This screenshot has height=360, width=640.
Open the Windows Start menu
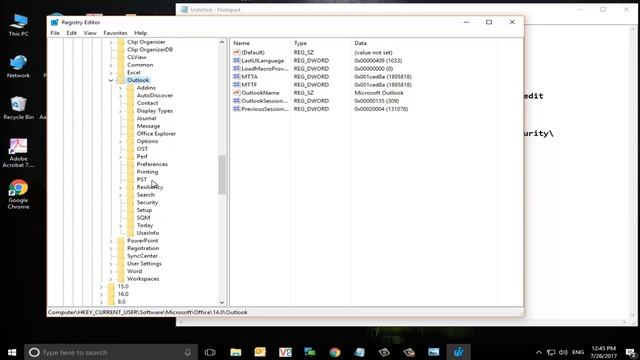pyautogui.click(x=12, y=352)
